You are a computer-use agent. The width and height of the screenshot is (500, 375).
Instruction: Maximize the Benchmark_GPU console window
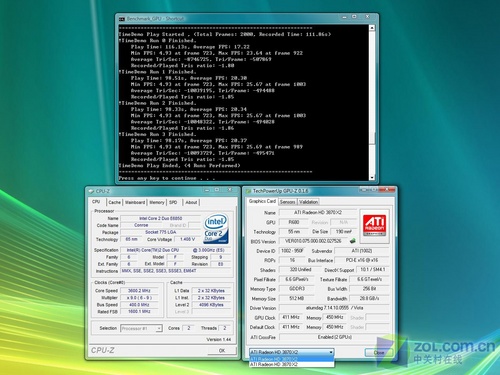click(354, 17)
